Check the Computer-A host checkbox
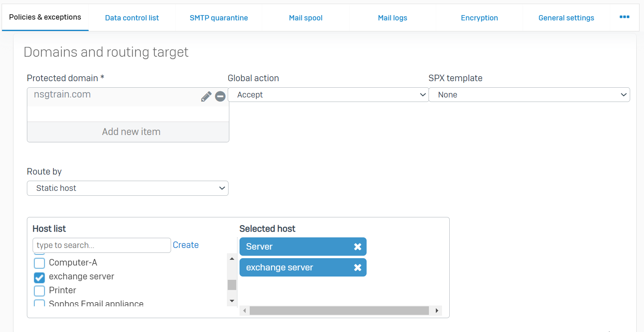Viewport: 644px width, 332px height. (40, 263)
